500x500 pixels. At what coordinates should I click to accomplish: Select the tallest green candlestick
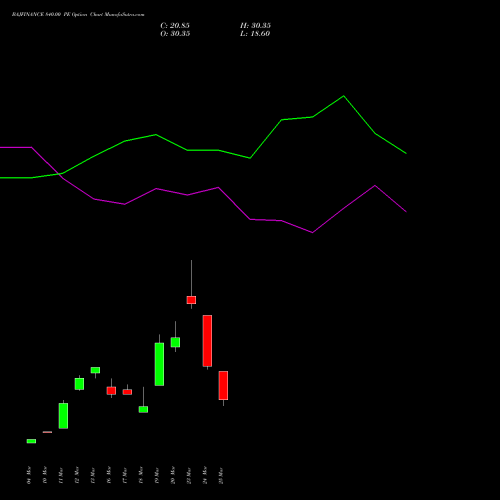click(x=159, y=364)
